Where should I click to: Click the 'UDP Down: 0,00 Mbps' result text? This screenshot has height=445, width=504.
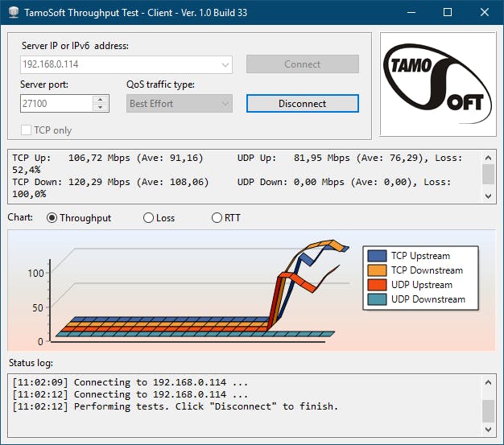coord(291,182)
